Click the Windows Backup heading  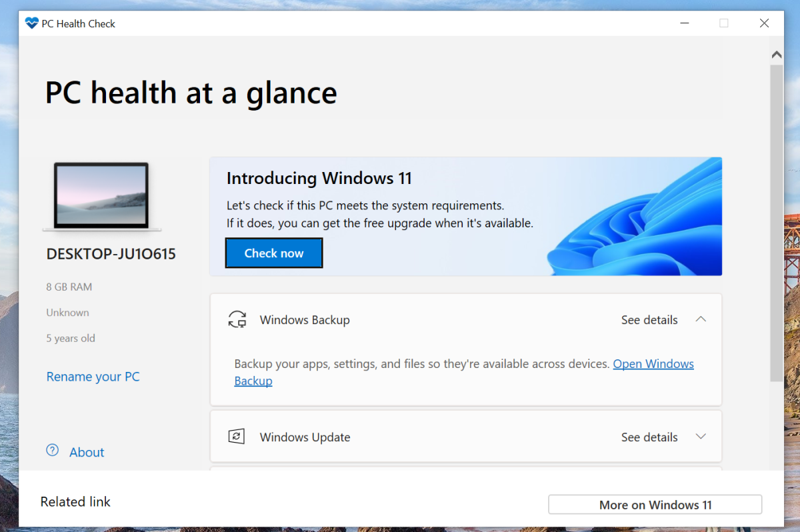[305, 320]
